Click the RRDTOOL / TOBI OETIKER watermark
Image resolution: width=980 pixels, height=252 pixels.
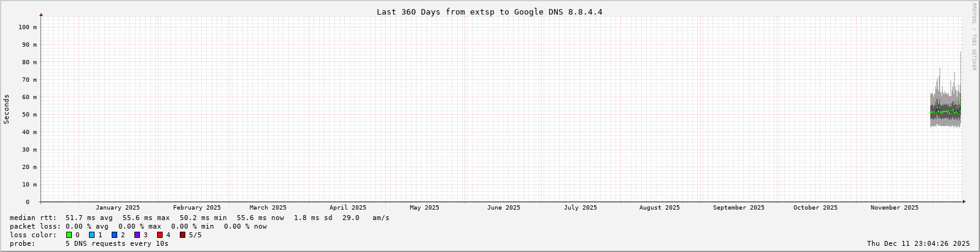974,37
